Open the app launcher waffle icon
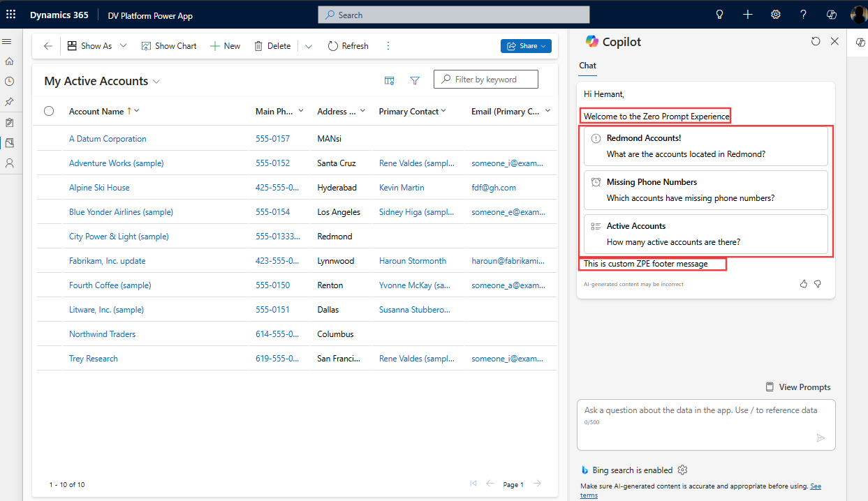This screenshot has width=868, height=501. click(10, 15)
